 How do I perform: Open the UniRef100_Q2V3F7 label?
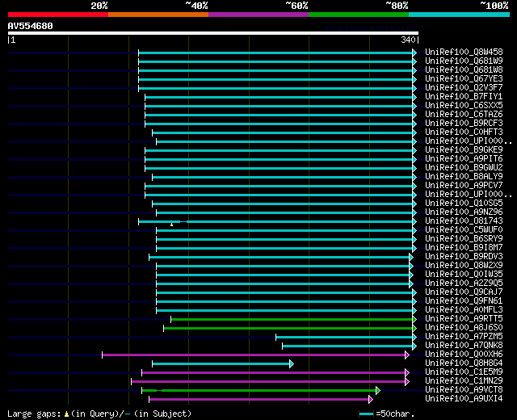[464, 87]
